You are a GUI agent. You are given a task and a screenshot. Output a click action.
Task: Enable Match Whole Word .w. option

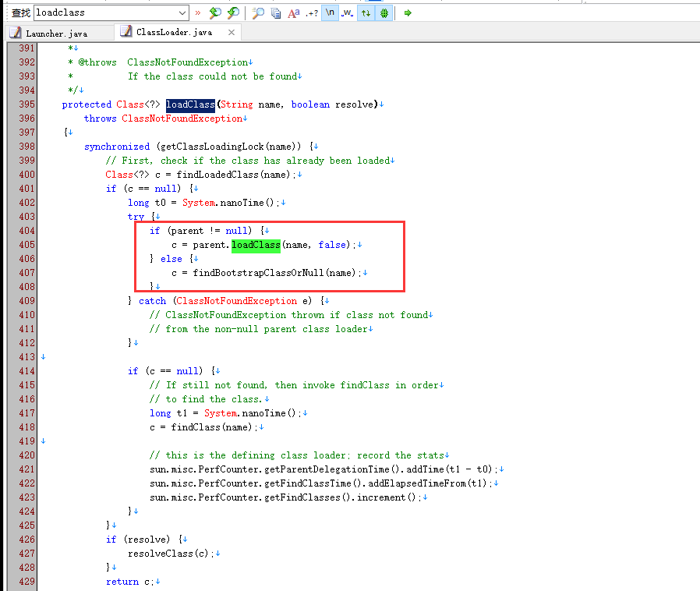pos(348,12)
